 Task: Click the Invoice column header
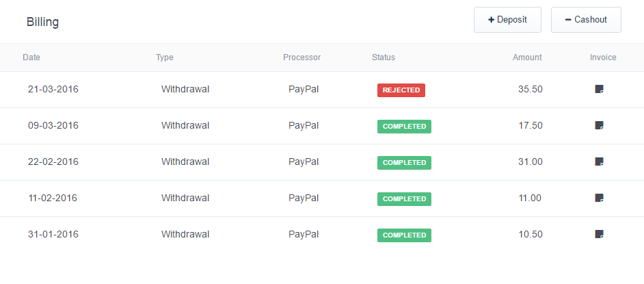(x=603, y=57)
